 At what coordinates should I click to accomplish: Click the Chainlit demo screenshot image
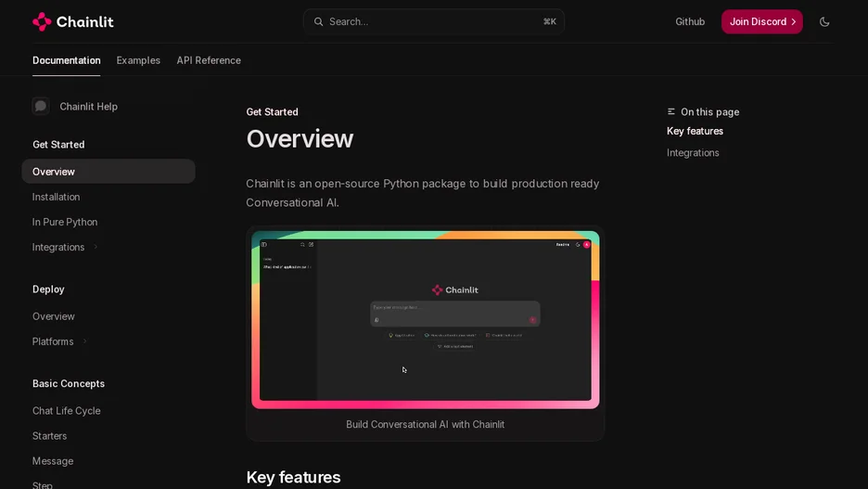(425, 319)
